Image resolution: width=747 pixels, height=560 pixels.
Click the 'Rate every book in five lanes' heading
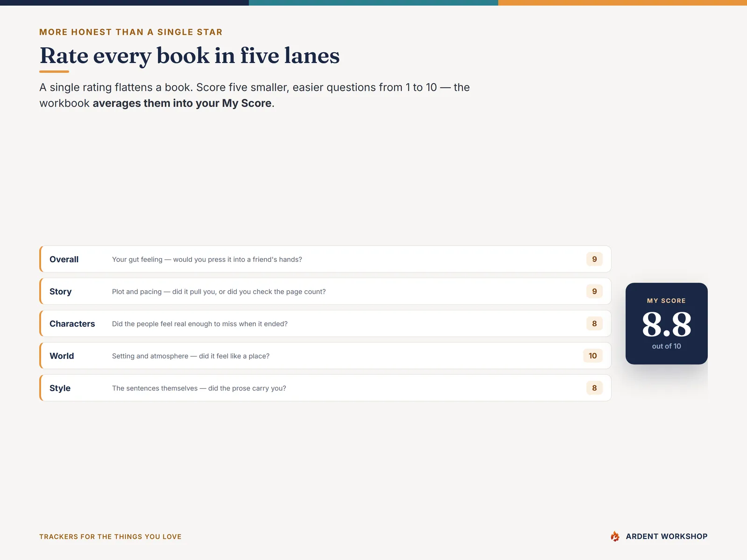click(x=190, y=56)
